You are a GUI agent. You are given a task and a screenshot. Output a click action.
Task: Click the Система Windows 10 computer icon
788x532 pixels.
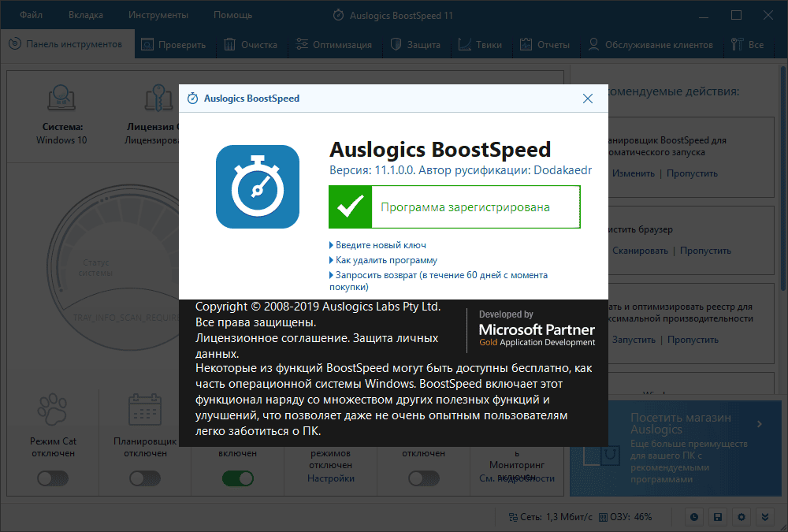click(61, 98)
